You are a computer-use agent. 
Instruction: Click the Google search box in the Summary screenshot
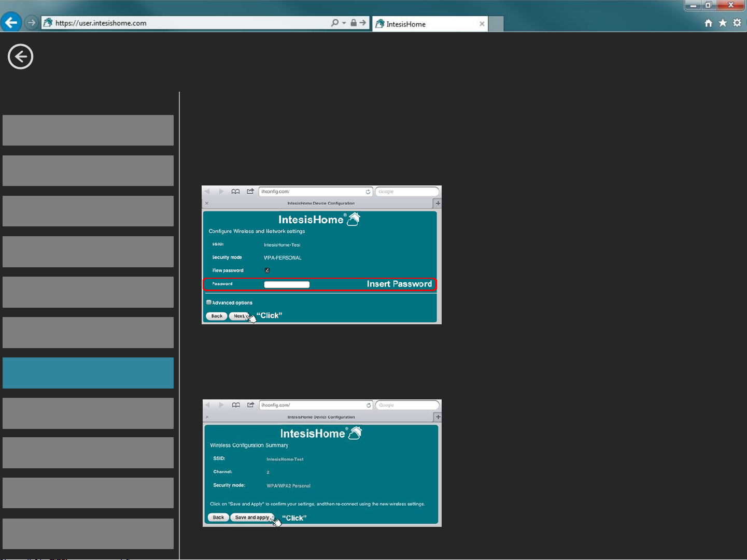(x=407, y=405)
